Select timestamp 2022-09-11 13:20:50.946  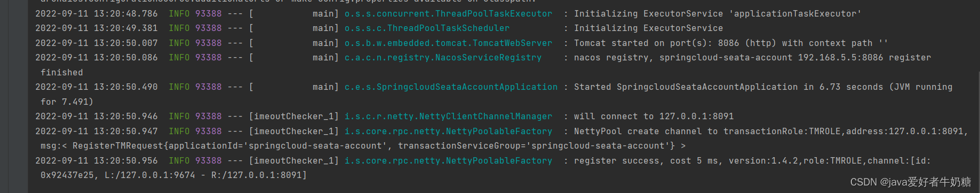click(97, 117)
